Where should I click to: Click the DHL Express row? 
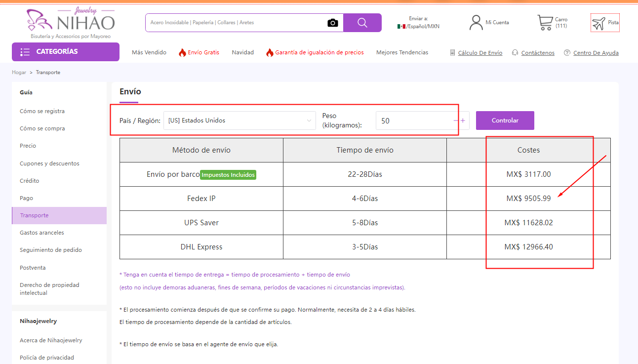pos(365,247)
